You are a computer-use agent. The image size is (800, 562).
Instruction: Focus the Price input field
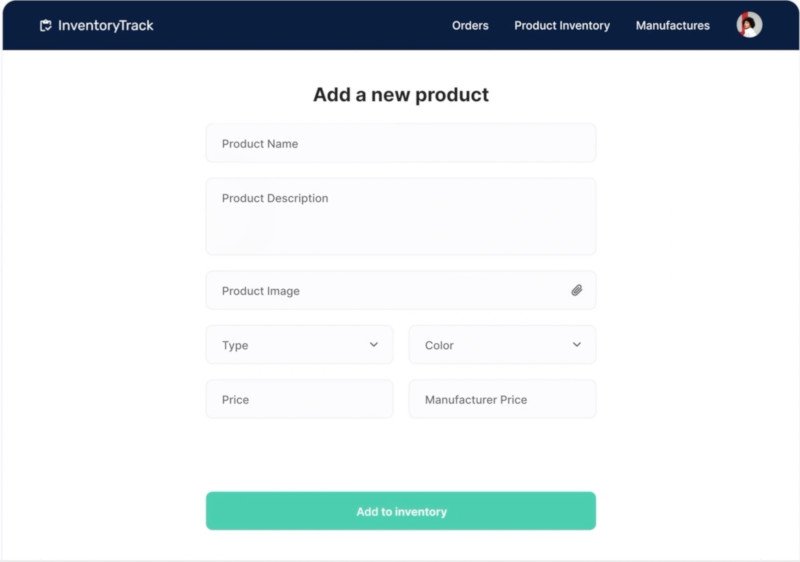[299, 399]
